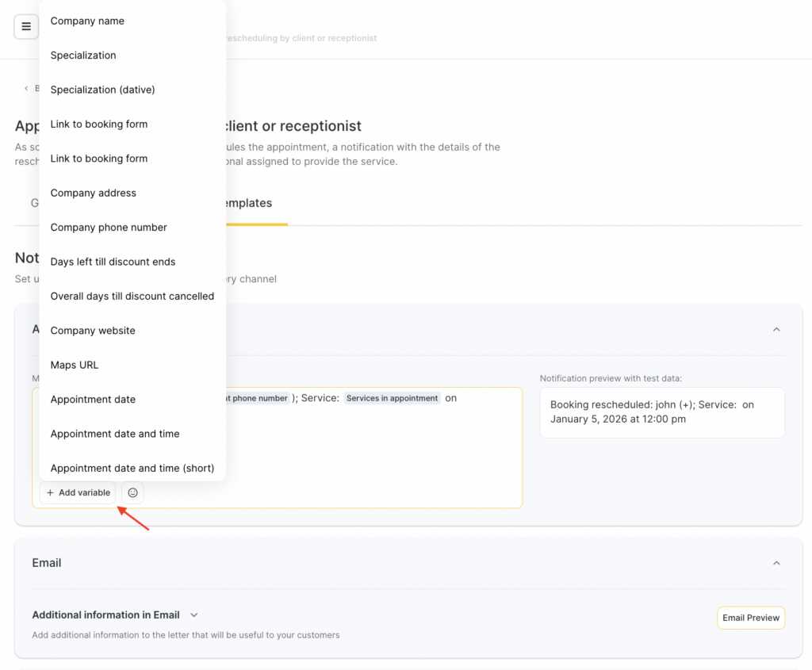The image size is (812, 670).
Task: Click the Add variable button
Action: tap(78, 492)
